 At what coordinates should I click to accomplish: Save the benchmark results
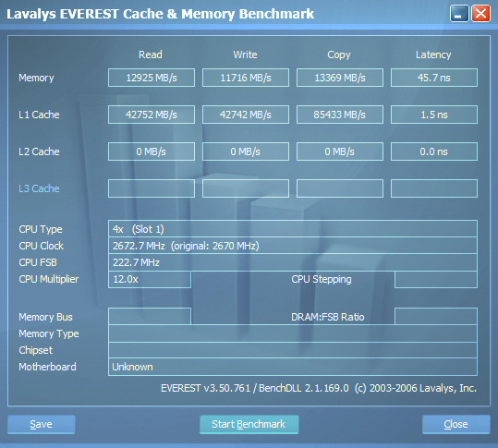[42, 424]
